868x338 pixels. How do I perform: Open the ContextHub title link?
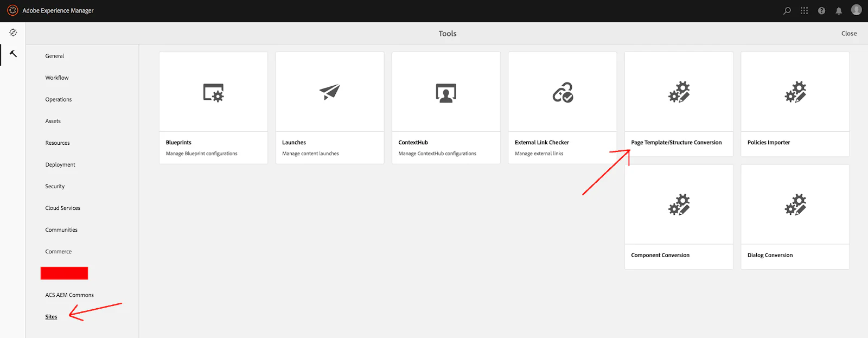point(413,142)
